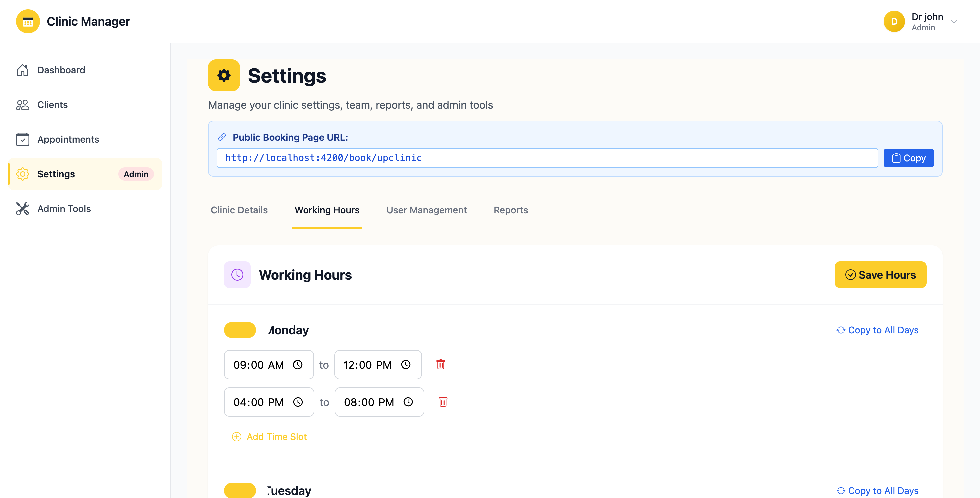Select the Admin Tools wrench icon
Viewport: 980px width, 498px height.
coord(23,208)
